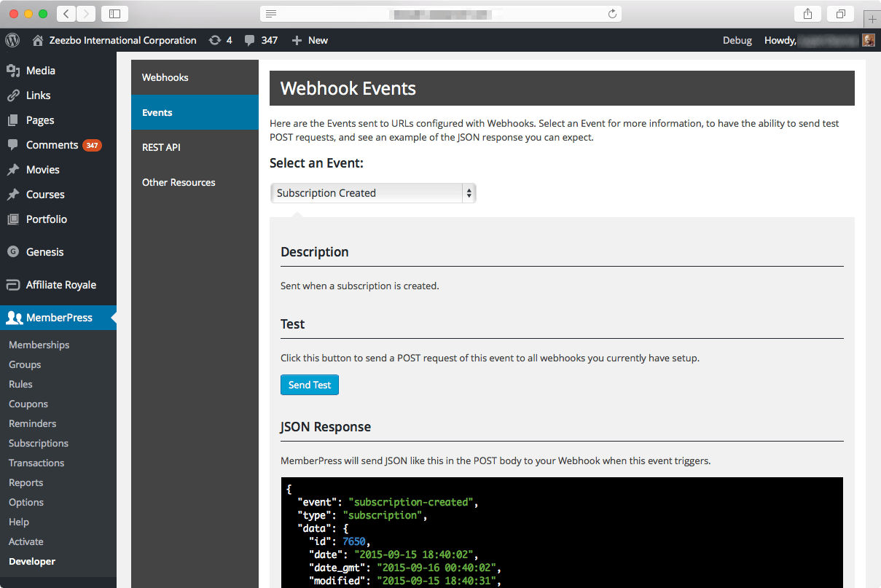Click the "2015-09-16 00:40:02" date_gmt value
The width and height of the screenshot is (881, 588).
[x=438, y=568]
